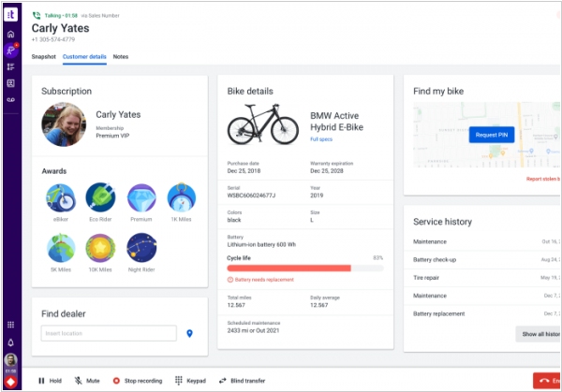Image resolution: width=562 pixels, height=392 pixels.
Task: Click the red diamond status icon
Action: (10, 382)
